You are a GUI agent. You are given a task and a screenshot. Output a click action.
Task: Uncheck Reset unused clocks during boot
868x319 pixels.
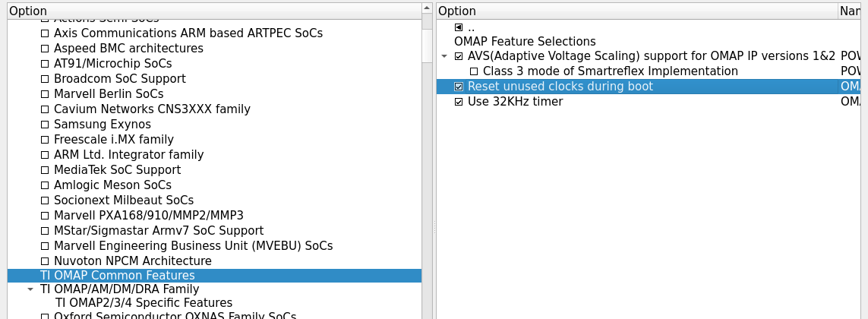(x=459, y=87)
